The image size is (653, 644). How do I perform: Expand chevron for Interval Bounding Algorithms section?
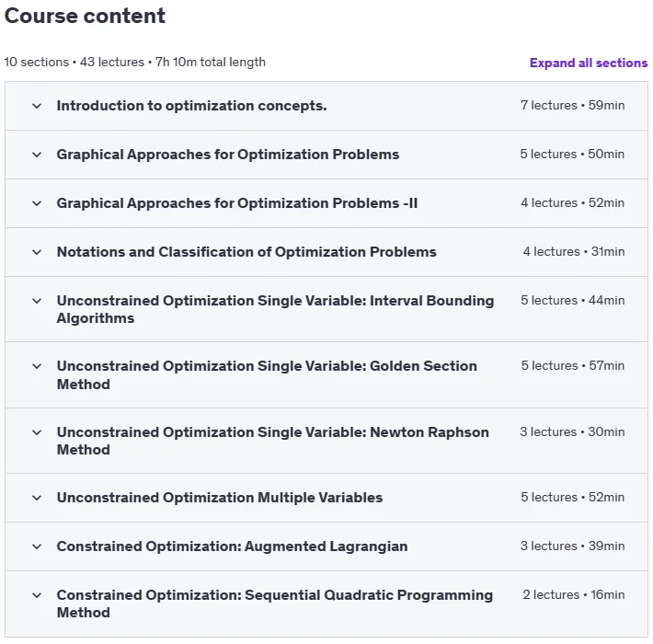(37, 301)
